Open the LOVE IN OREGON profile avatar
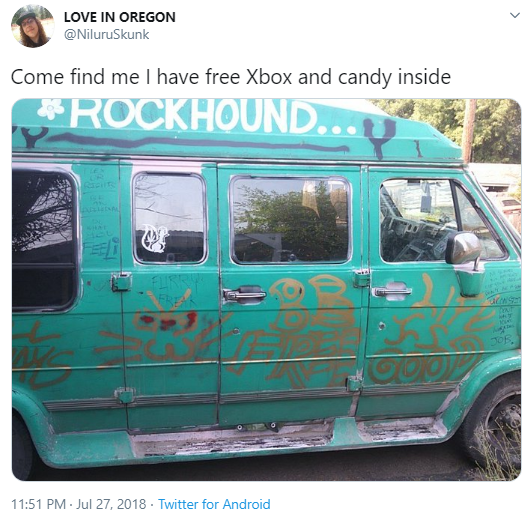The height and width of the screenshot is (520, 528). [33, 26]
